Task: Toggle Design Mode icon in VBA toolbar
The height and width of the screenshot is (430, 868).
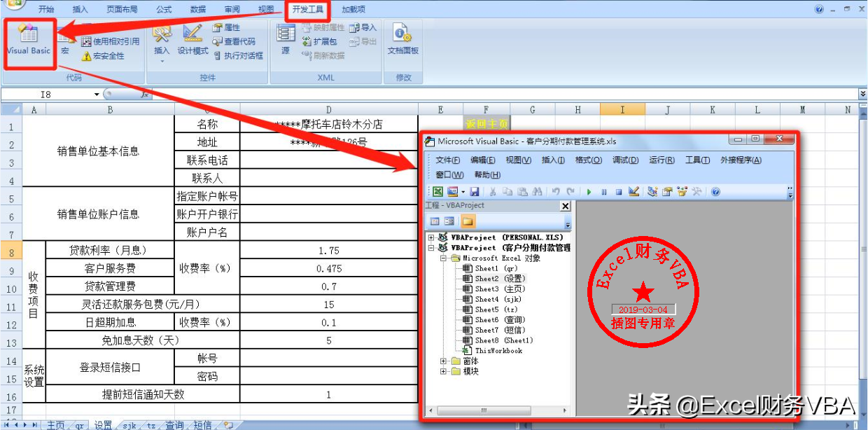Action: point(633,191)
